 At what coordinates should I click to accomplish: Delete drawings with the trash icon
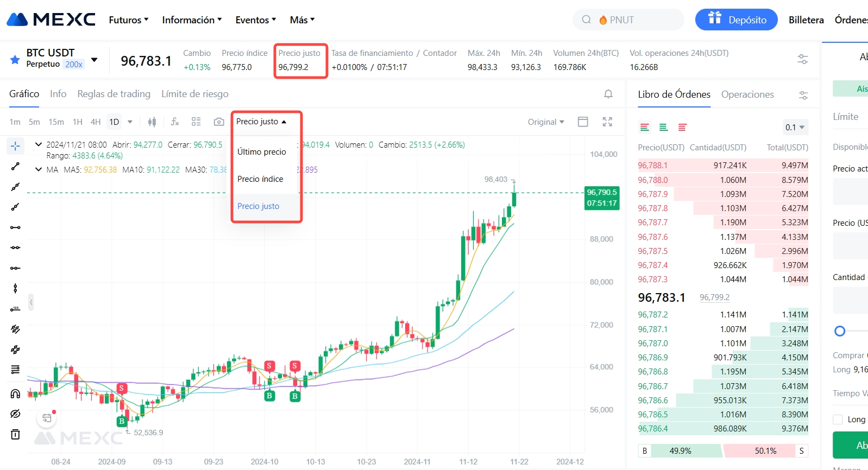point(15,434)
